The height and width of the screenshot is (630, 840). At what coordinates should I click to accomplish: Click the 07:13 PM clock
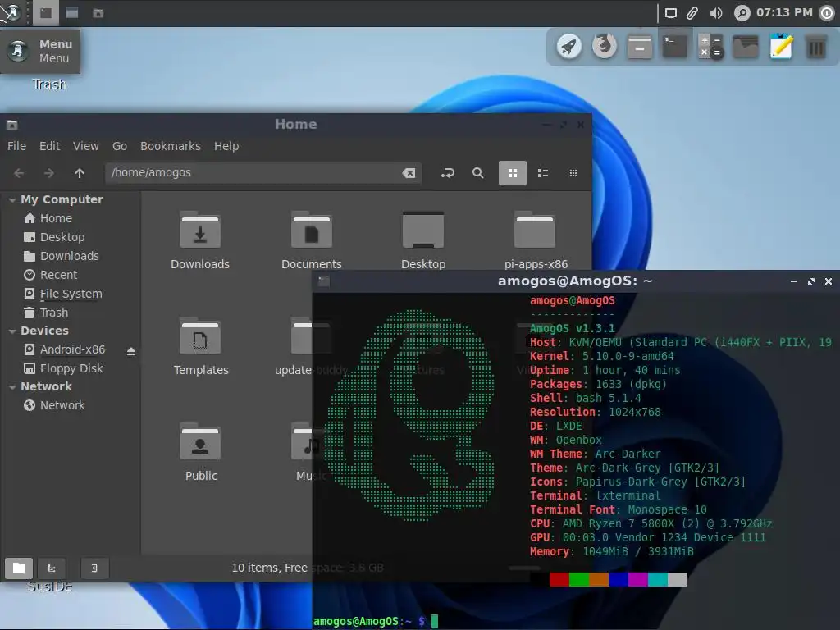click(x=784, y=12)
